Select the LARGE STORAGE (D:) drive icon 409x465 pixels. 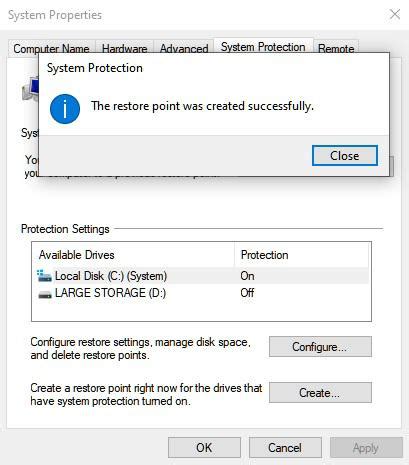[x=45, y=294]
